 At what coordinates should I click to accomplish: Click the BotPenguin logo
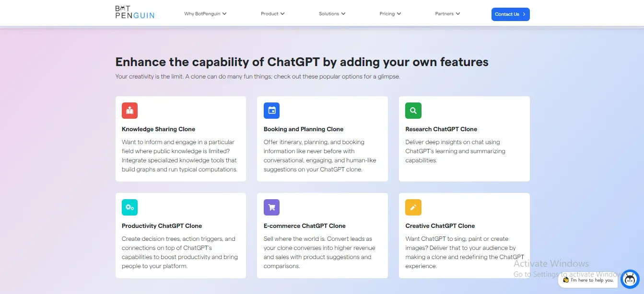pyautogui.click(x=135, y=12)
